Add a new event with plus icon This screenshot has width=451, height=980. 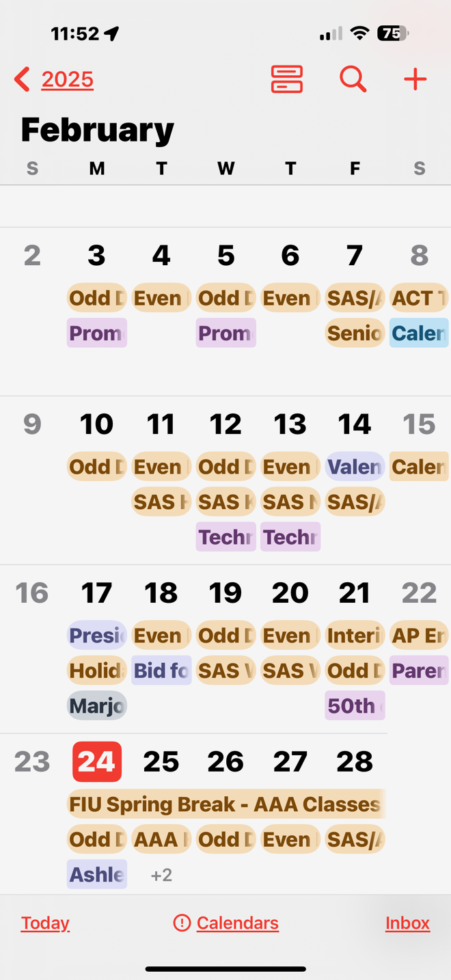415,79
